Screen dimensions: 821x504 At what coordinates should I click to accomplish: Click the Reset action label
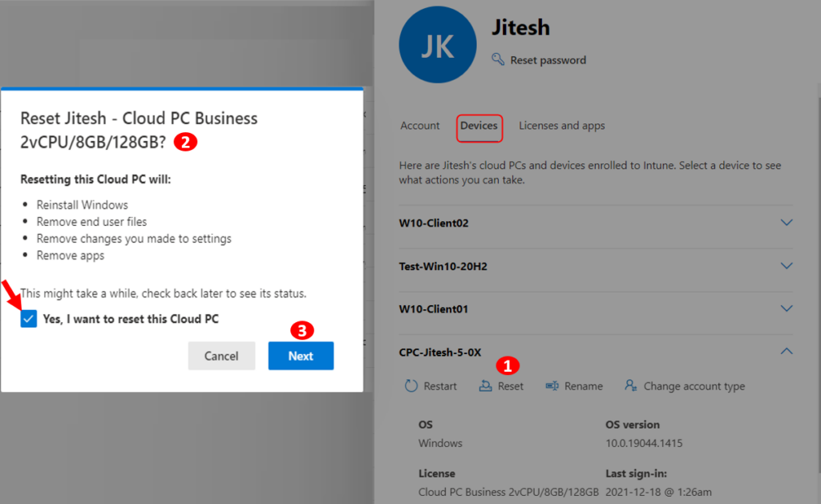pyautogui.click(x=511, y=386)
